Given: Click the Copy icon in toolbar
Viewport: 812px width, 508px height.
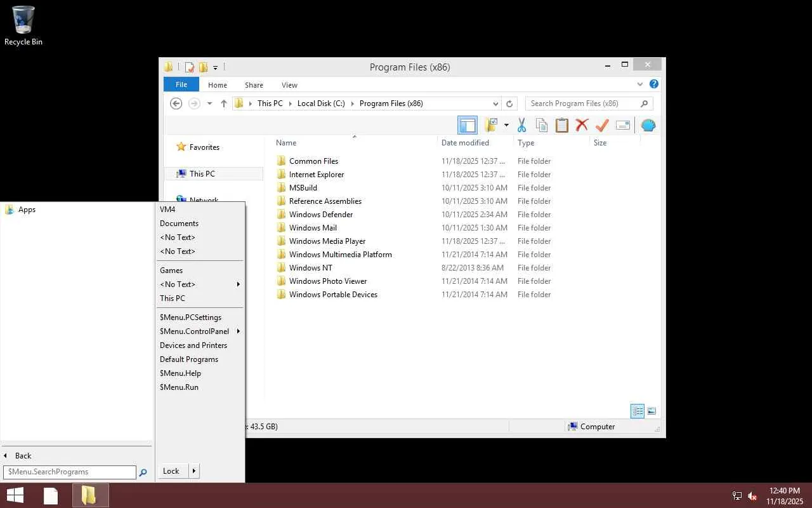Looking at the screenshot, I should pyautogui.click(x=541, y=125).
